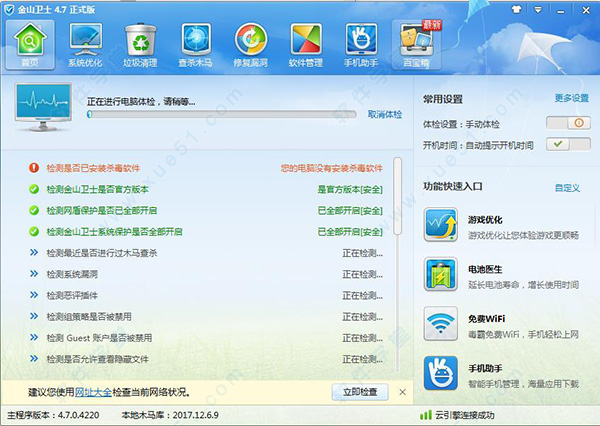The height and width of the screenshot is (426, 600).
Task: Click 智能手机管理，海量应用下载 description
Action: point(523,384)
